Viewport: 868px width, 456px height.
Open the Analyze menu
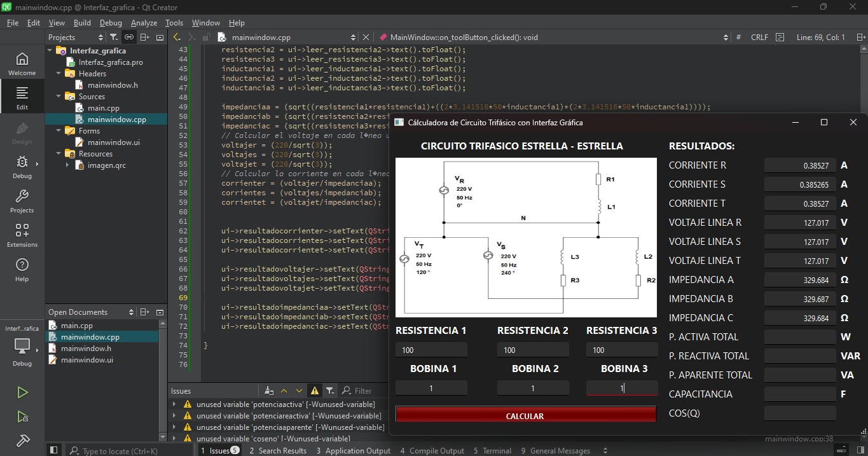144,23
